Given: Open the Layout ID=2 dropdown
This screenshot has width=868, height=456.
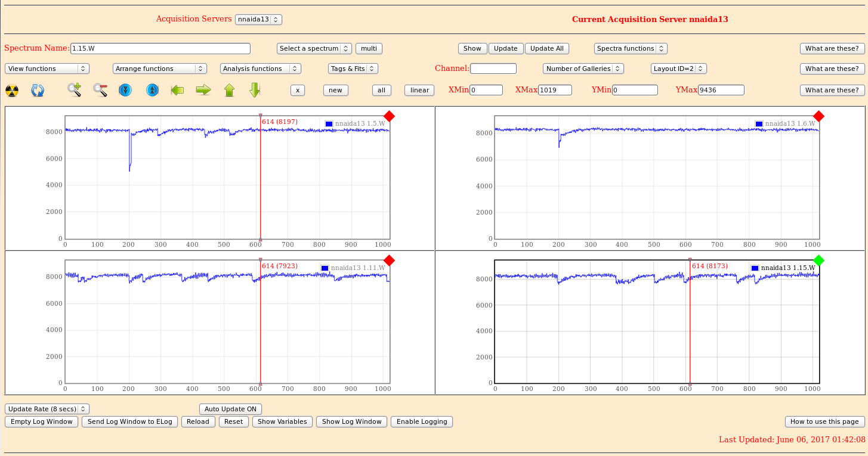Looking at the screenshot, I should coord(679,69).
